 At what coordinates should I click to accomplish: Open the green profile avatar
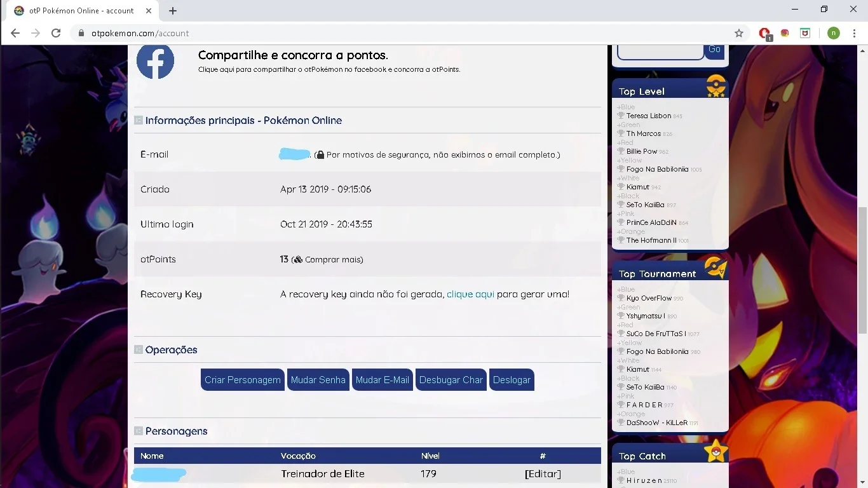tap(834, 33)
